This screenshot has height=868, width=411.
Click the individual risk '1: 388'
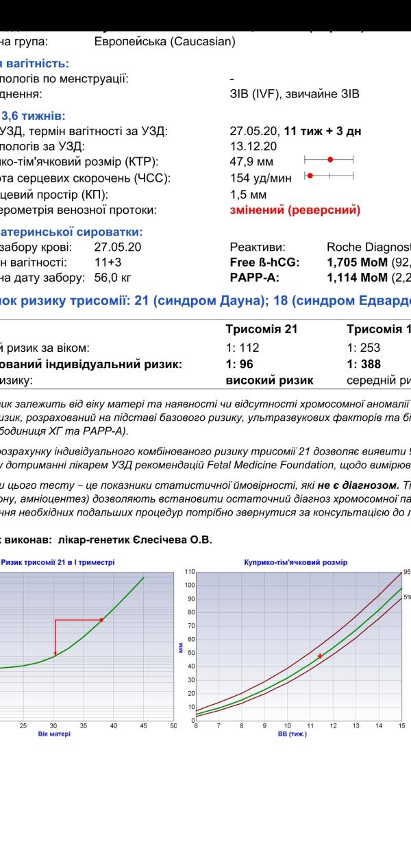364,364
